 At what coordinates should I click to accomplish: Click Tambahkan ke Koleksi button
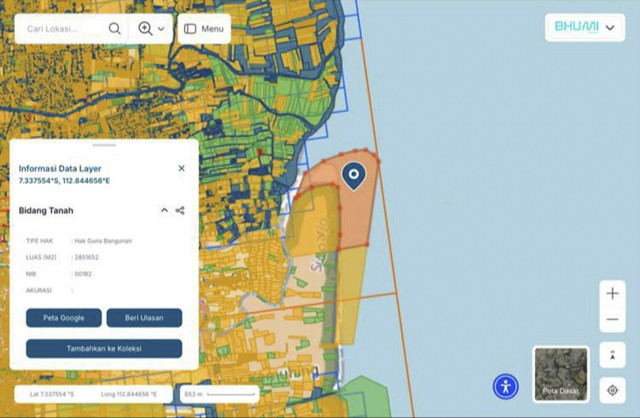(x=104, y=349)
